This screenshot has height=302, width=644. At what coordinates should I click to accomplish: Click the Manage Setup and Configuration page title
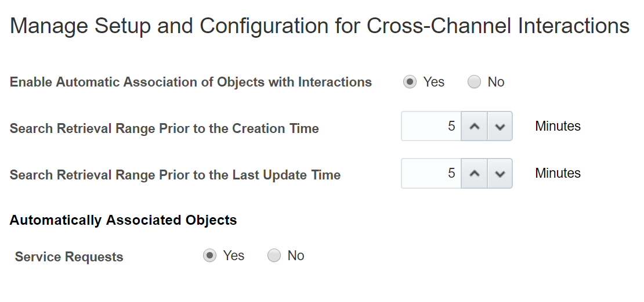point(320,27)
